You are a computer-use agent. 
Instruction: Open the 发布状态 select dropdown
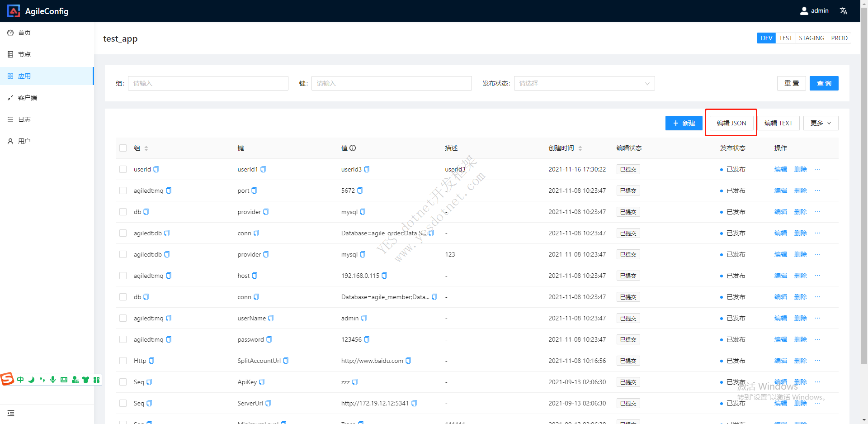584,83
